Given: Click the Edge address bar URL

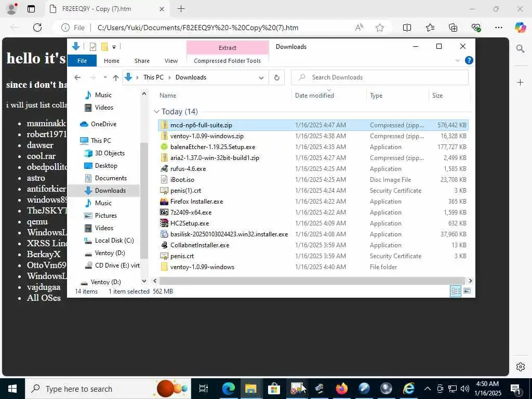Looking at the screenshot, I should tap(198, 28).
